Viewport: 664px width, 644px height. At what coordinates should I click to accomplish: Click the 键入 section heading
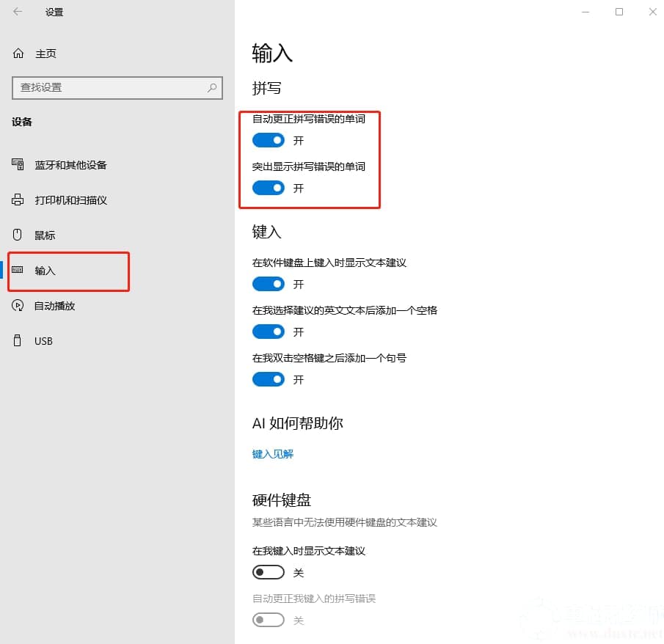coord(267,232)
